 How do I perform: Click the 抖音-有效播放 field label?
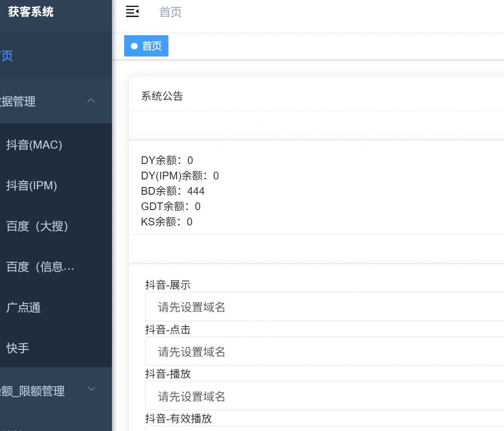178,419
